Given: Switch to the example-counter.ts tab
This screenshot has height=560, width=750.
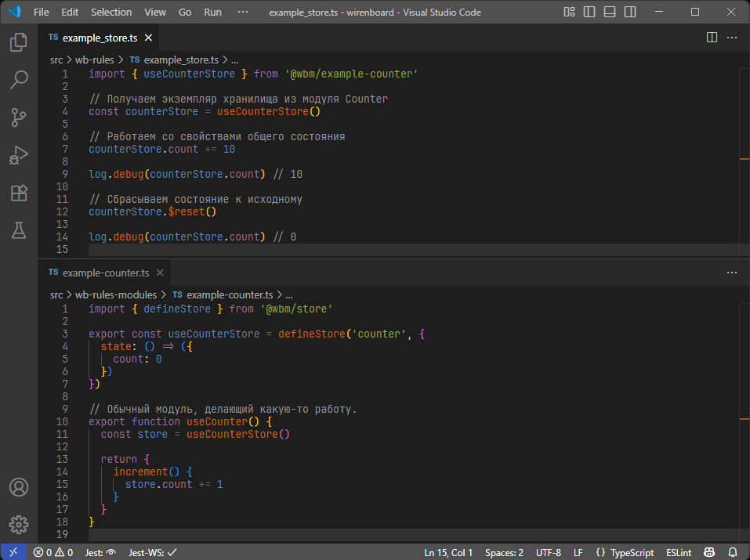Looking at the screenshot, I should point(105,273).
